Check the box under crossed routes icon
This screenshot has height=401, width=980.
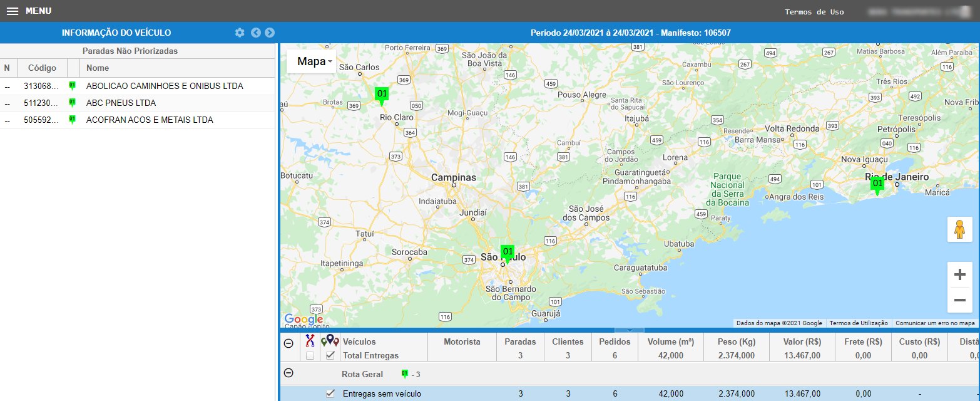click(310, 356)
